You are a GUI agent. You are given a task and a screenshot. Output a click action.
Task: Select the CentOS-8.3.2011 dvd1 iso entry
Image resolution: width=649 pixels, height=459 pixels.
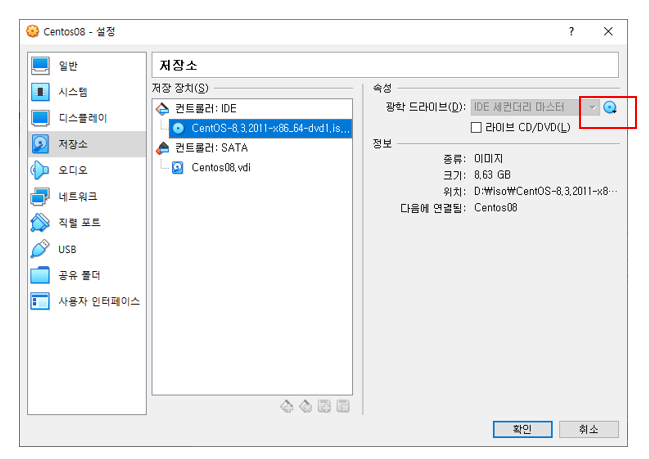pyautogui.click(x=261, y=128)
